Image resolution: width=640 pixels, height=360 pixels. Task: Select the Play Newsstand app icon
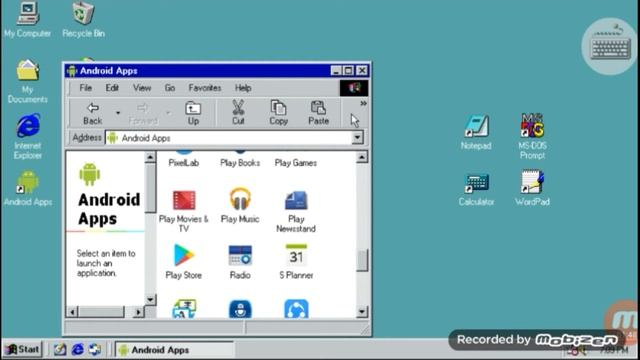pyautogui.click(x=296, y=200)
